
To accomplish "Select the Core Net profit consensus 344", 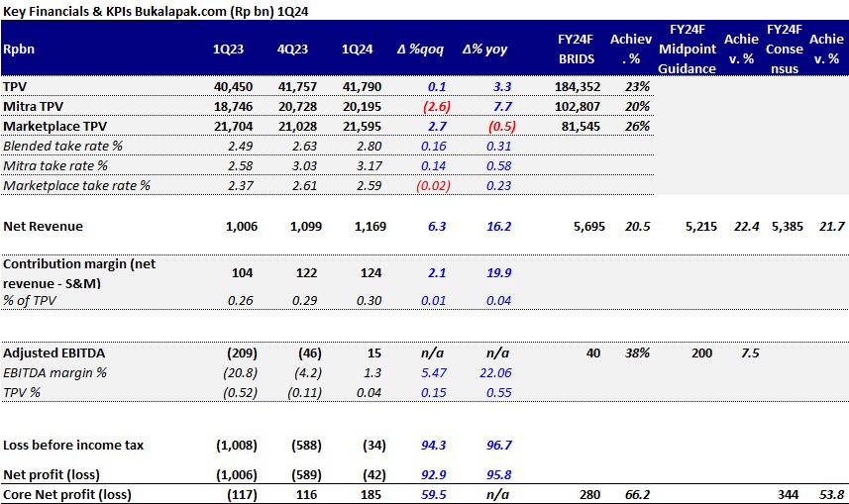I will pos(788,495).
